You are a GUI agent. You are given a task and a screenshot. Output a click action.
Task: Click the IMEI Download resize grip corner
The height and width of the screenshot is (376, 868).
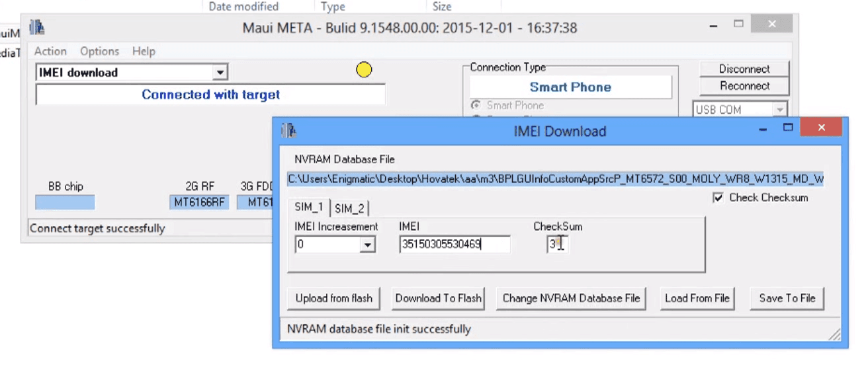(x=836, y=336)
